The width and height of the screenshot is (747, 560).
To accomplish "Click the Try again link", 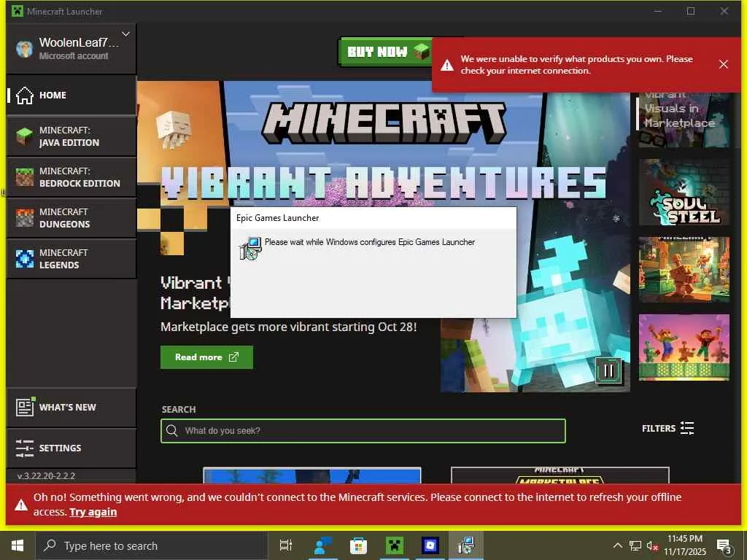I will [x=93, y=512].
